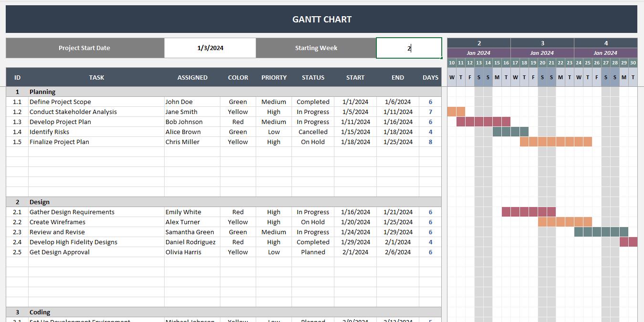Click week 2 header in timeline
The image size is (644, 322).
479,43
